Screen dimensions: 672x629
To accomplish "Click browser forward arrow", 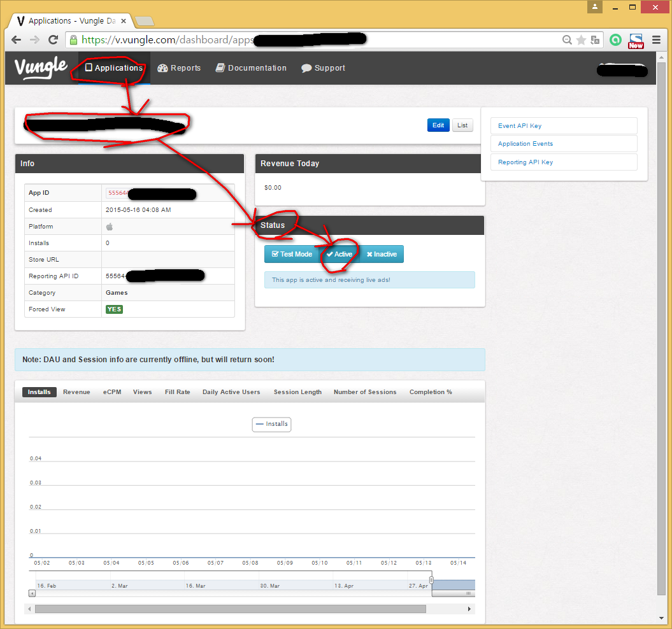I will coord(34,40).
